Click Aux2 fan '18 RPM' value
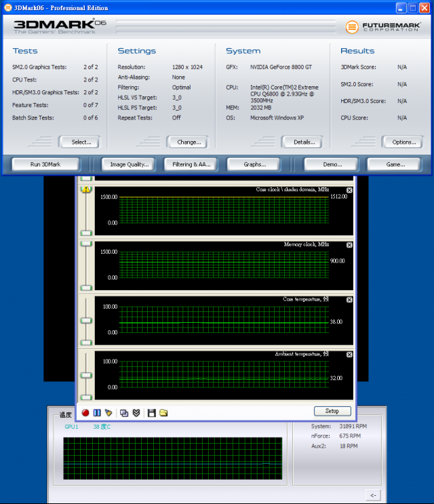The image size is (434, 504). (349, 446)
